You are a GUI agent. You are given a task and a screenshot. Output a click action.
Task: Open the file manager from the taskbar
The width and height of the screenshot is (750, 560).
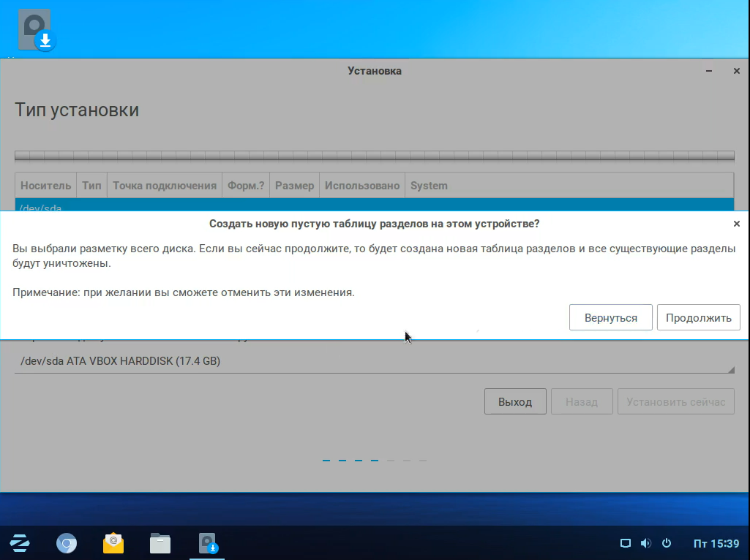[160, 543]
